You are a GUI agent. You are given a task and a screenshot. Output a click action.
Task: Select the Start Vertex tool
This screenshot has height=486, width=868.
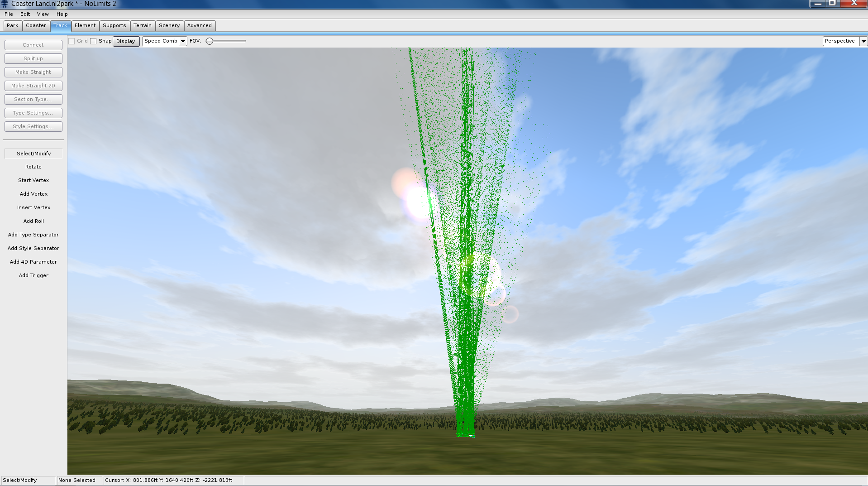tap(33, 180)
